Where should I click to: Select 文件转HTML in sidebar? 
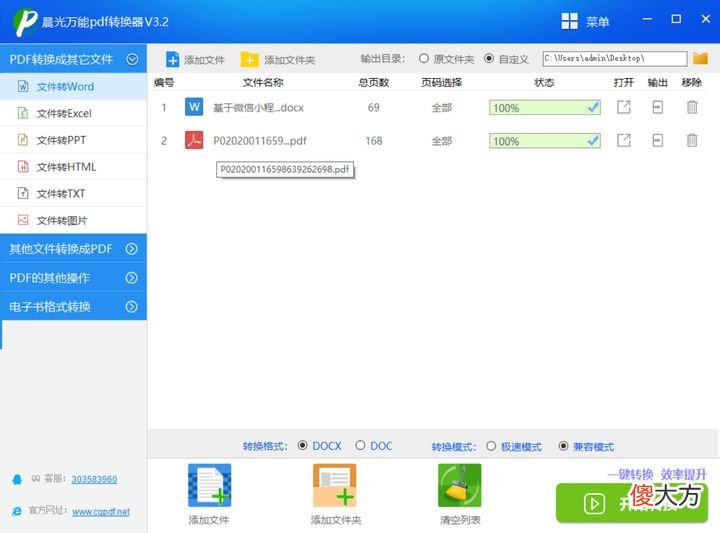click(73, 167)
